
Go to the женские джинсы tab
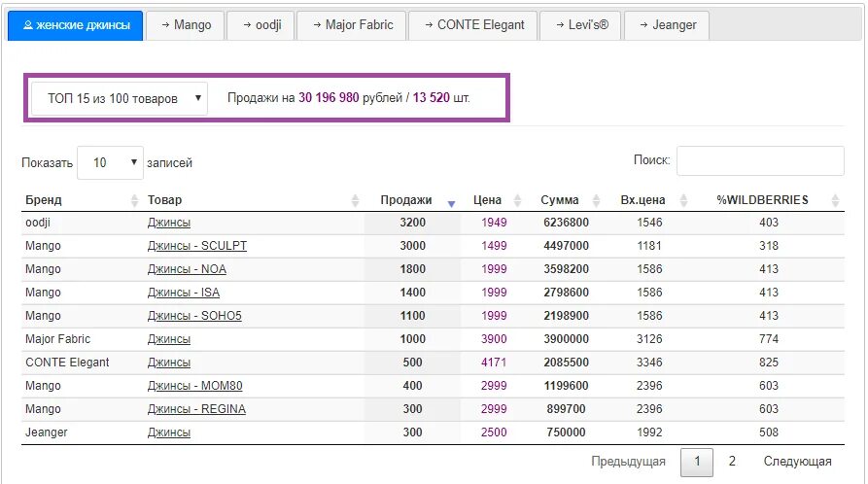point(76,25)
